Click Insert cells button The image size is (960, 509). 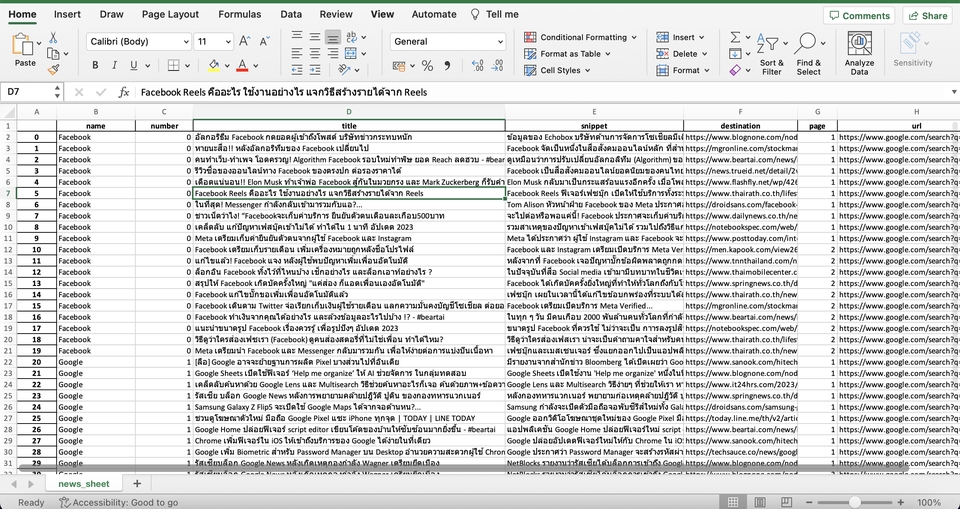click(681, 37)
